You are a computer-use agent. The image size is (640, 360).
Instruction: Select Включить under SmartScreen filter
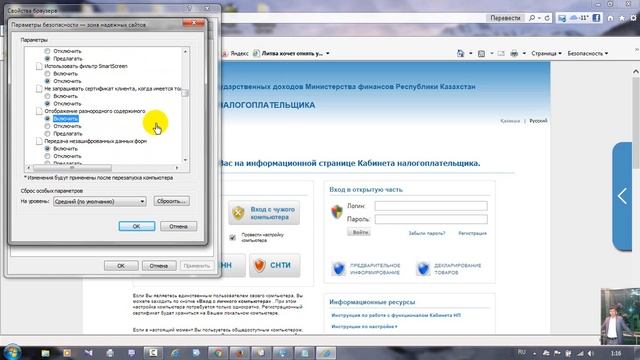tap(47, 74)
